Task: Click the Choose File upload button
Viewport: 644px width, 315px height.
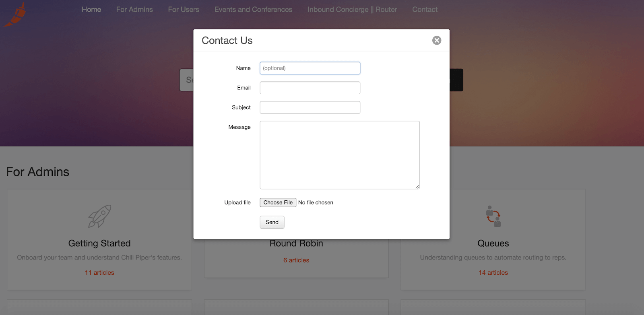Action: point(278,202)
